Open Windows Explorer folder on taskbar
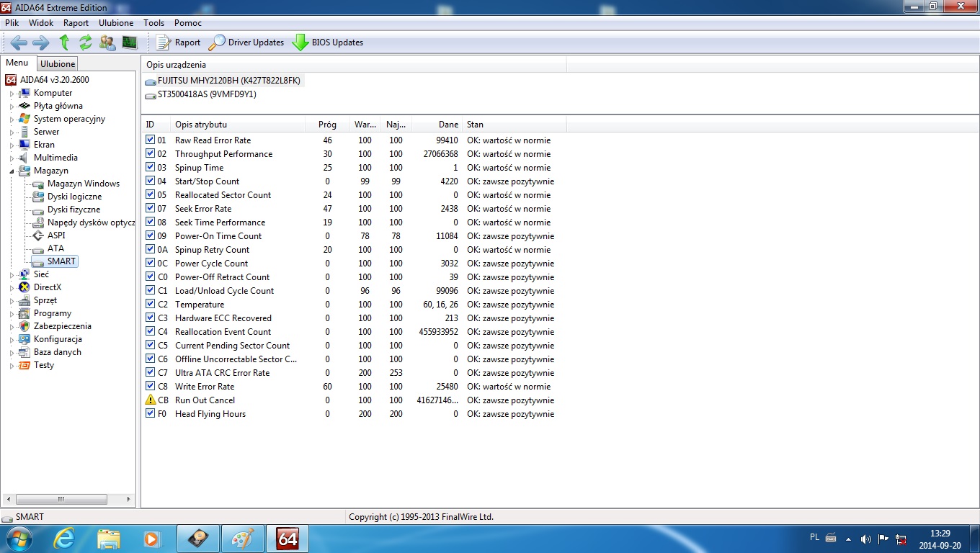Viewport: 980px width, 553px height. [109, 539]
